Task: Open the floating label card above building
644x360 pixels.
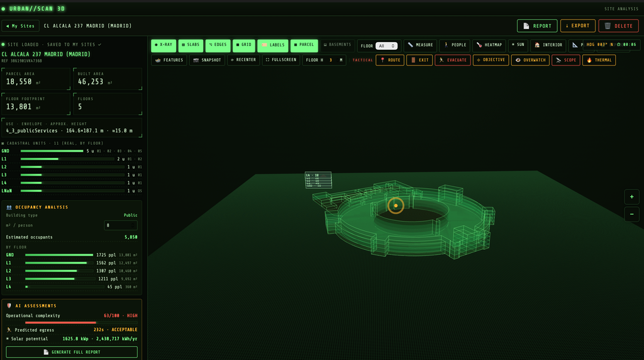Action: click(318, 180)
